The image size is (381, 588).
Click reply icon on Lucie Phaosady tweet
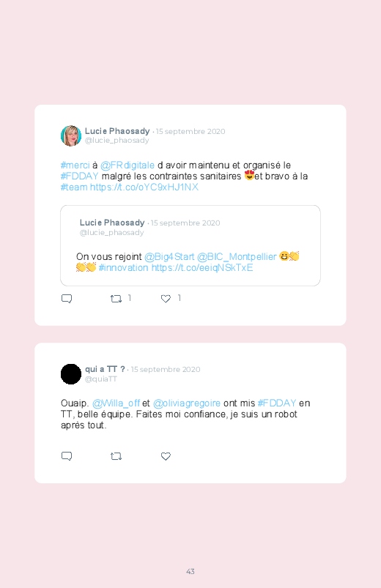pos(67,299)
